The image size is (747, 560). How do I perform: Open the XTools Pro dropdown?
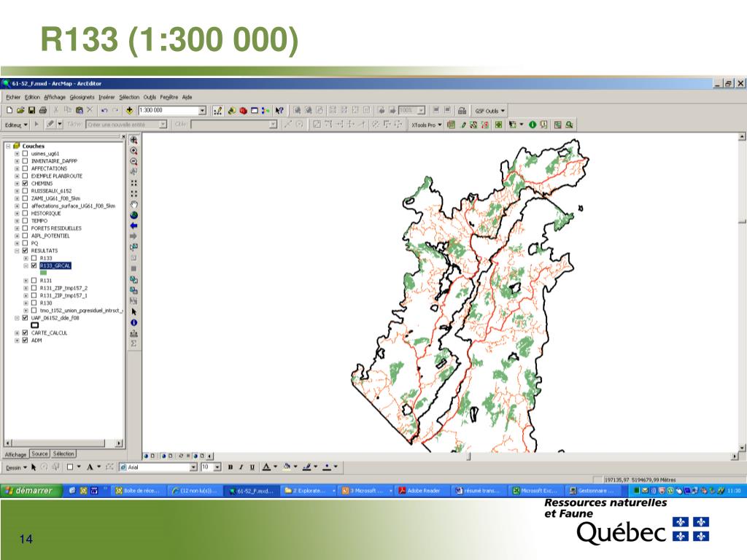pyautogui.click(x=426, y=125)
